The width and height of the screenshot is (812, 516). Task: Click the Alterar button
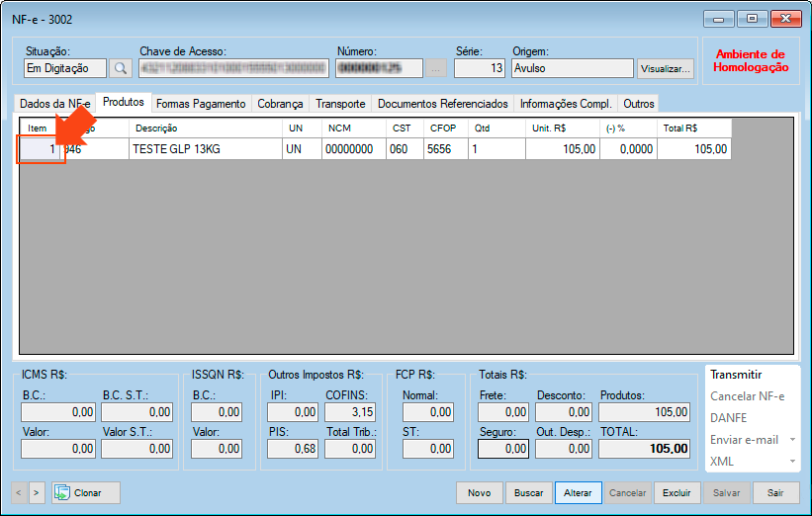[578, 492]
